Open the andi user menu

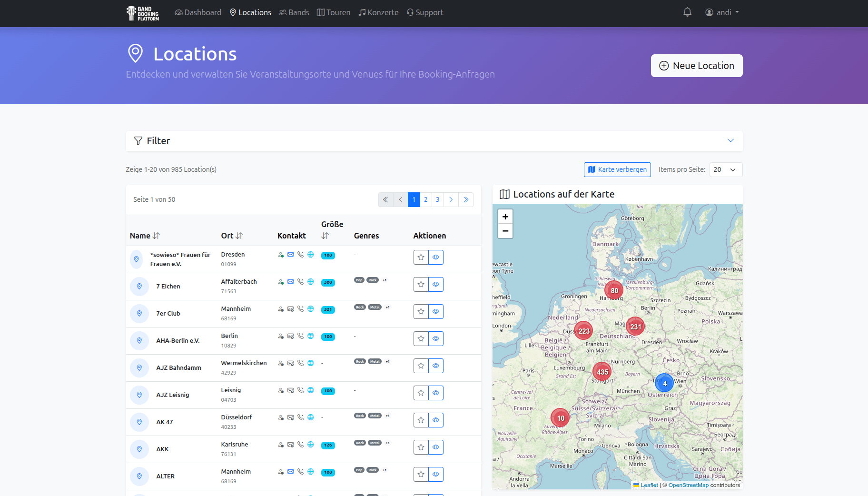coord(722,12)
